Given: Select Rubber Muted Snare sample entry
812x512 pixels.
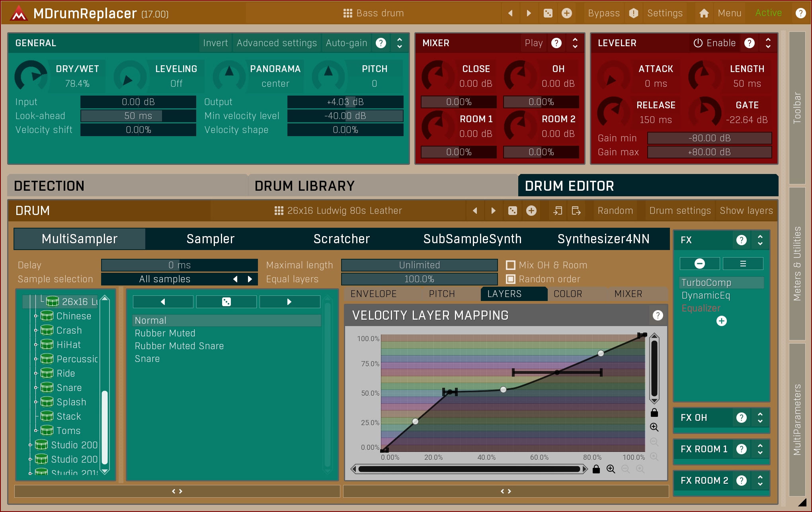Looking at the screenshot, I should tap(179, 346).
